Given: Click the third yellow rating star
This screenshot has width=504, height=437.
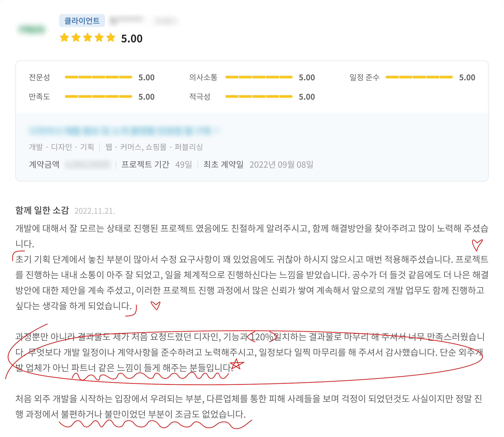Looking at the screenshot, I should point(88,38).
